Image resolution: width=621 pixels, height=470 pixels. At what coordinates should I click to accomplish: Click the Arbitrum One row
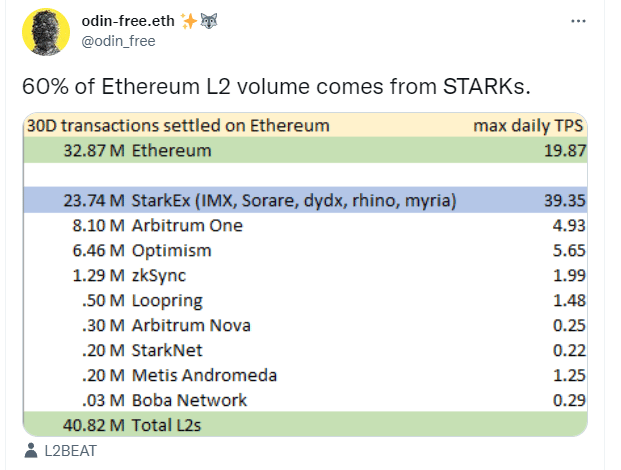[304, 226]
